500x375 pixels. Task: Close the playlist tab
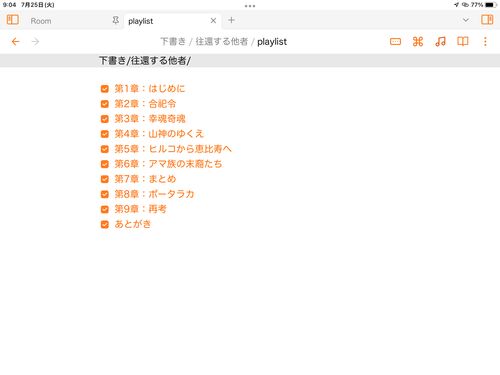click(x=213, y=21)
